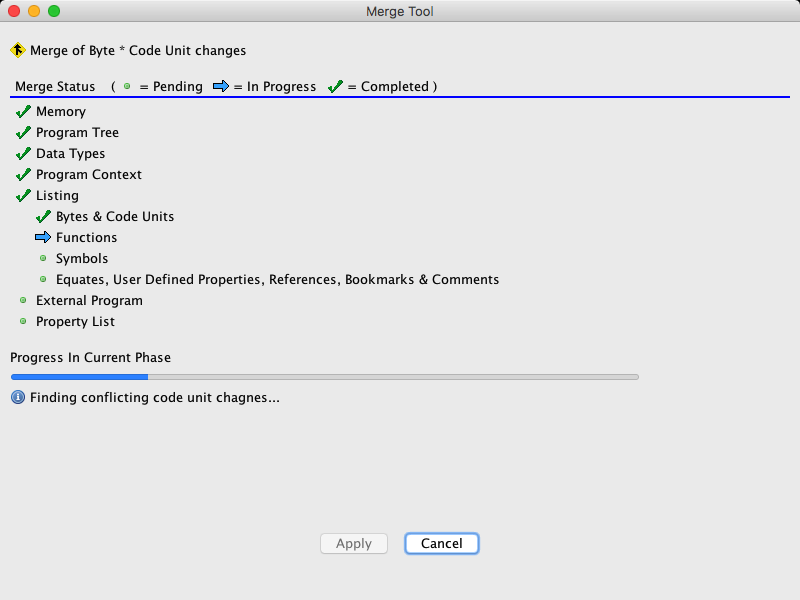Viewport: 800px width, 600px height.
Task: Click the pending dot beside External Program
Action: pos(23,301)
